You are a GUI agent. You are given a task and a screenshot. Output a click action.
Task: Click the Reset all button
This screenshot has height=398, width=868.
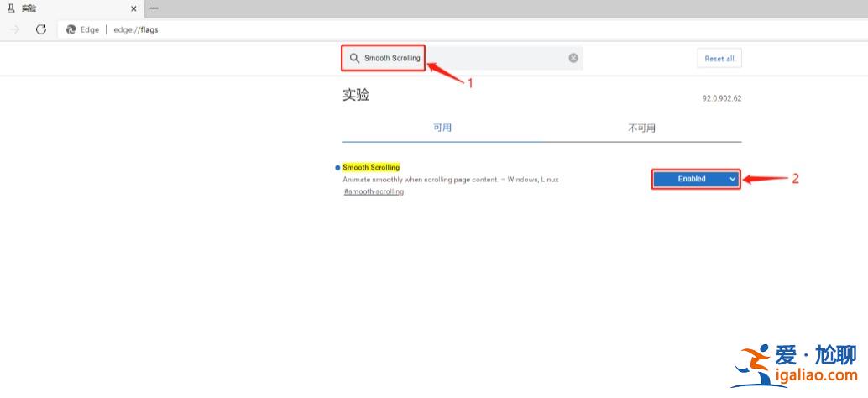719,59
